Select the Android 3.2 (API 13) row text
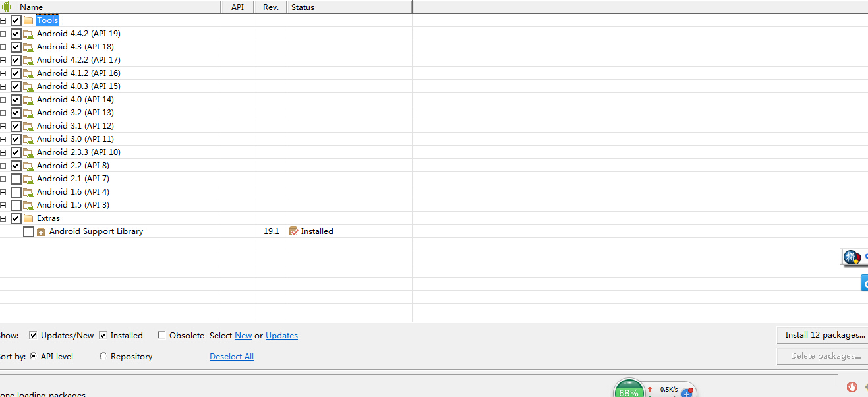The height and width of the screenshot is (397, 868). click(75, 113)
